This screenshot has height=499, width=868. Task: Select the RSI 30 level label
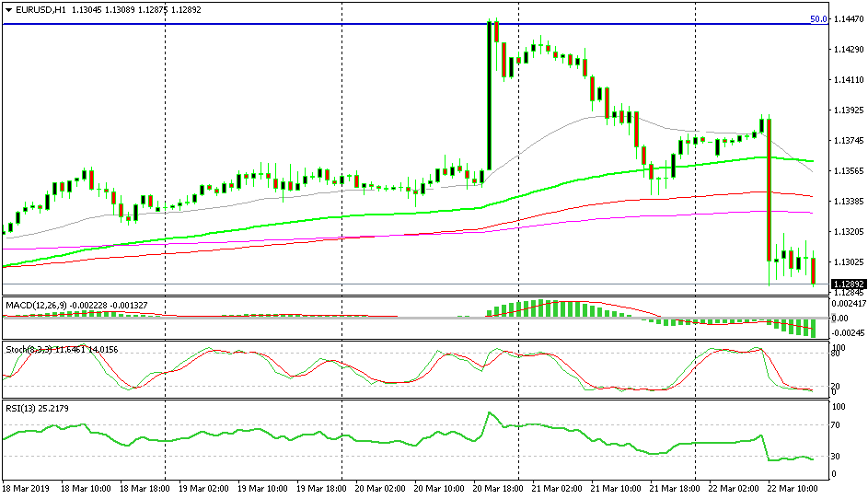point(836,457)
